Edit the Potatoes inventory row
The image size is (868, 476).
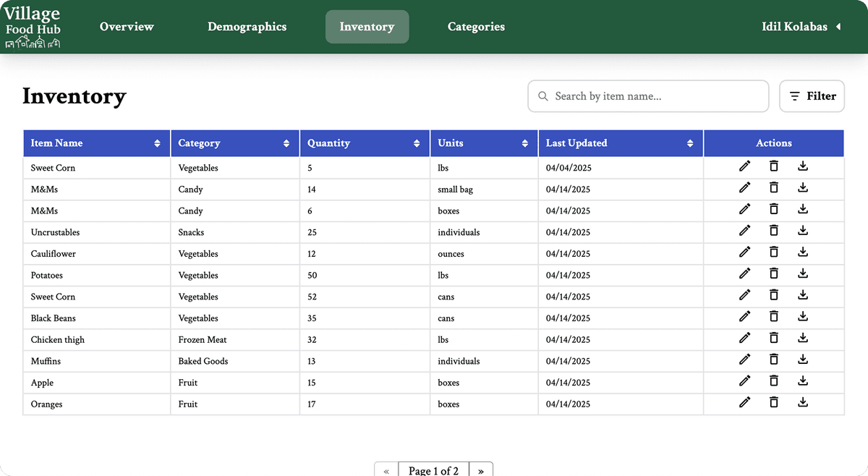tap(744, 273)
